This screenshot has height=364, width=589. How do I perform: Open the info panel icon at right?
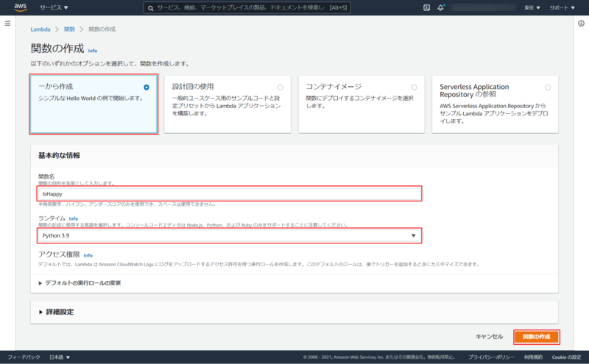coord(581,24)
